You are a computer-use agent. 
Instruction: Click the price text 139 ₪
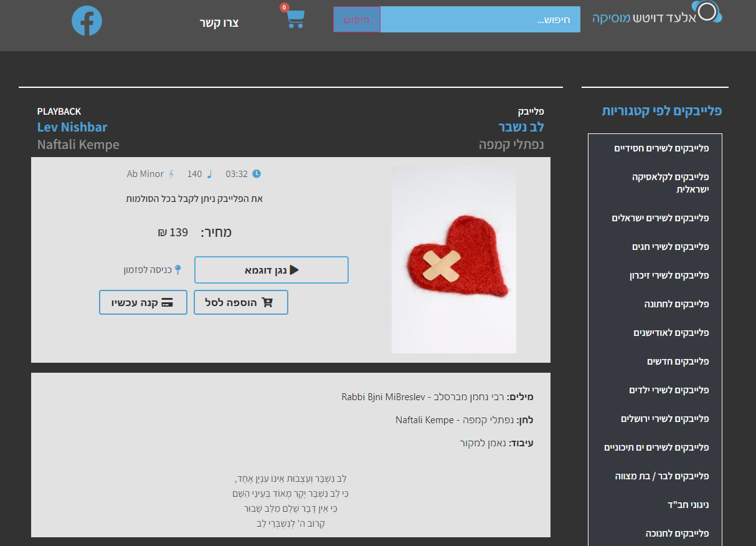pyautogui.click(x=172, y=232)
